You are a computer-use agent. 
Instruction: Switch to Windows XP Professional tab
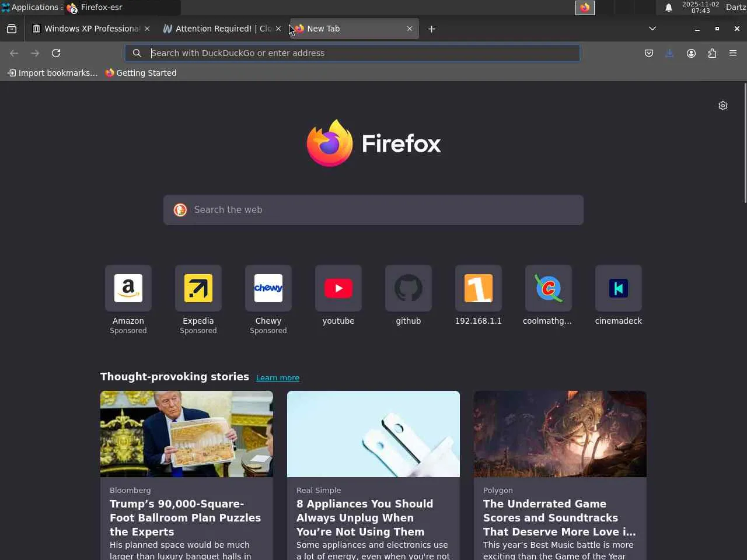(x=90, y=29)
